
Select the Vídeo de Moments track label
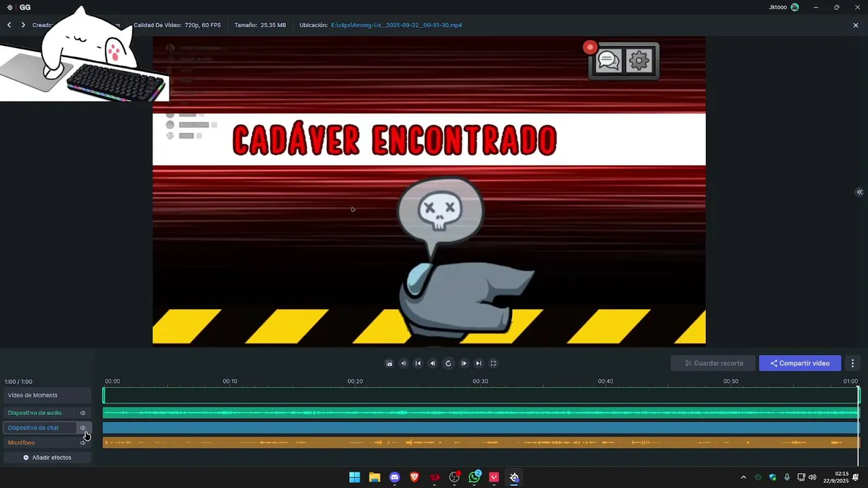[x=33, y=395]
